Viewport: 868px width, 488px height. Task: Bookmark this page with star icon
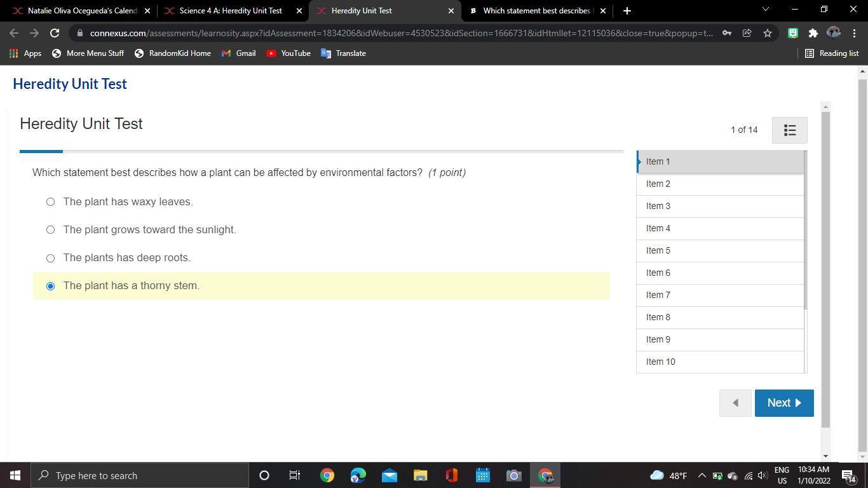(x=768, y=33)
